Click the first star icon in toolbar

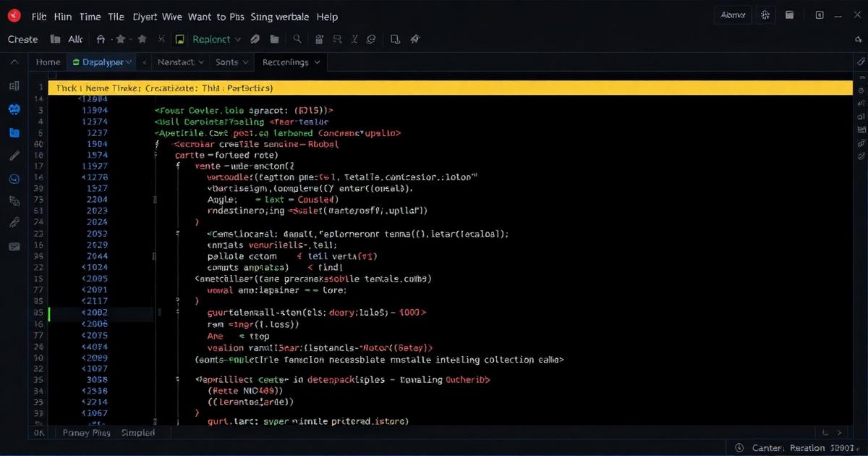121,39
